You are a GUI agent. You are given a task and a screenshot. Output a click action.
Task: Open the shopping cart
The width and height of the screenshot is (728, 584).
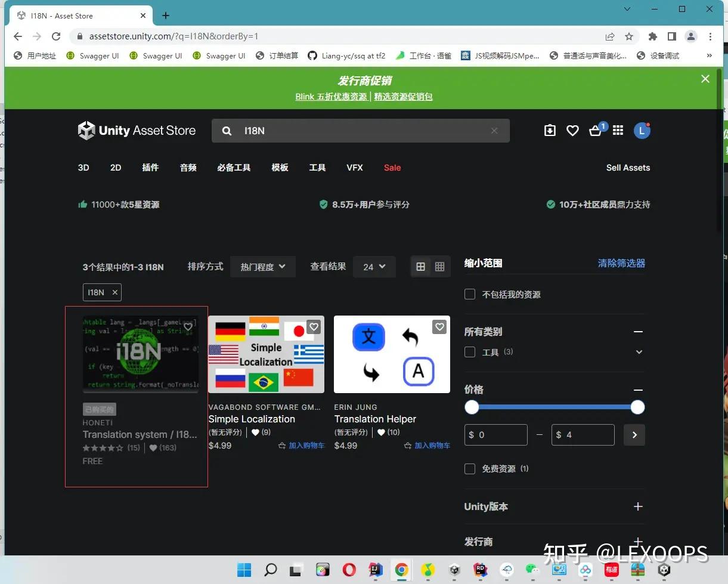(x=596, y=131)
